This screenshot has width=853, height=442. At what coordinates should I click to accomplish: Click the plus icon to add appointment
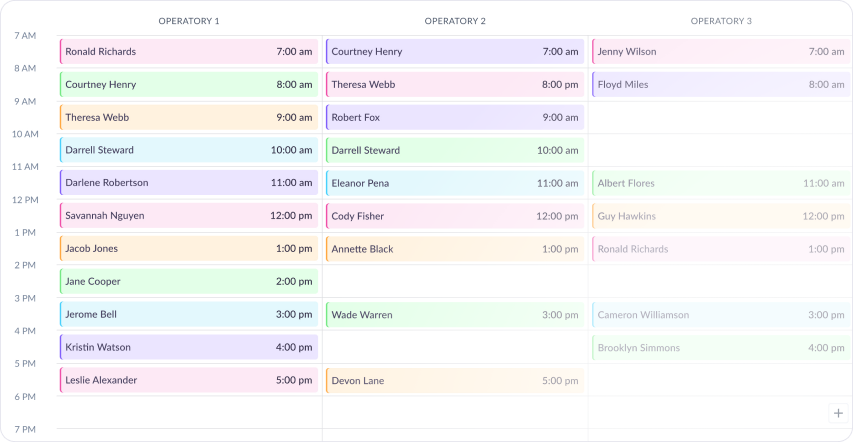[837, 413]
